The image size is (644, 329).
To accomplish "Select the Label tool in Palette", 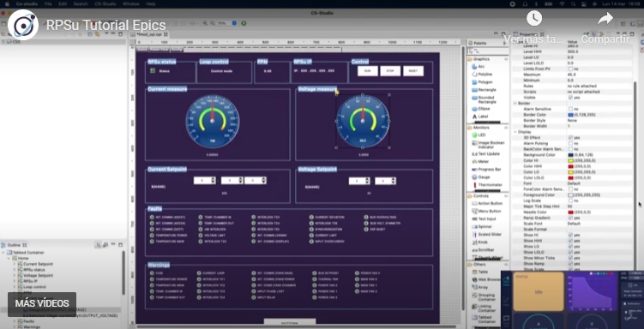I will [479, 117].
